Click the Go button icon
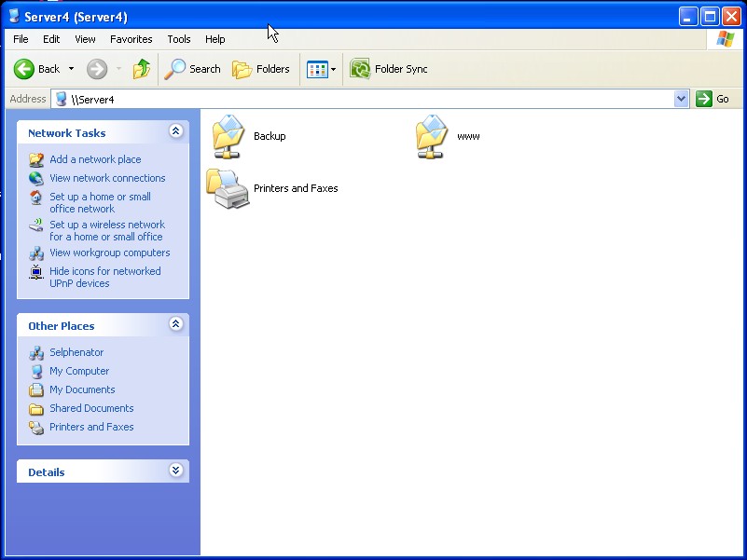This screenshot has height=560, width=747. (704, 99)
